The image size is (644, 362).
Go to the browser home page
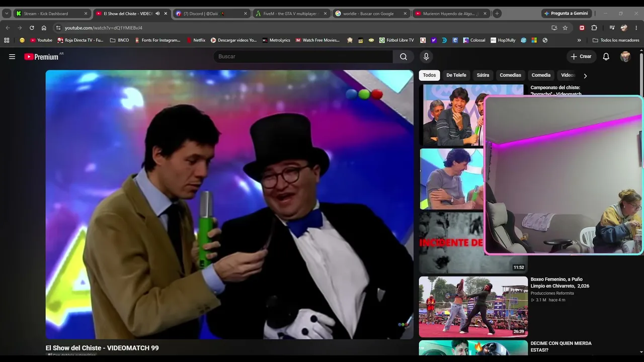(x=44, y=28)
